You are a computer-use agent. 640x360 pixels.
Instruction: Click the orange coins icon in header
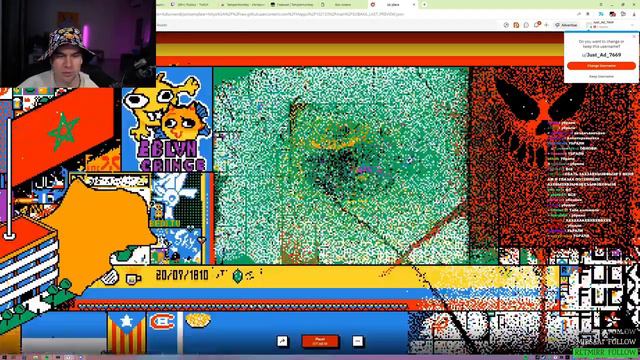click(516, 25)
